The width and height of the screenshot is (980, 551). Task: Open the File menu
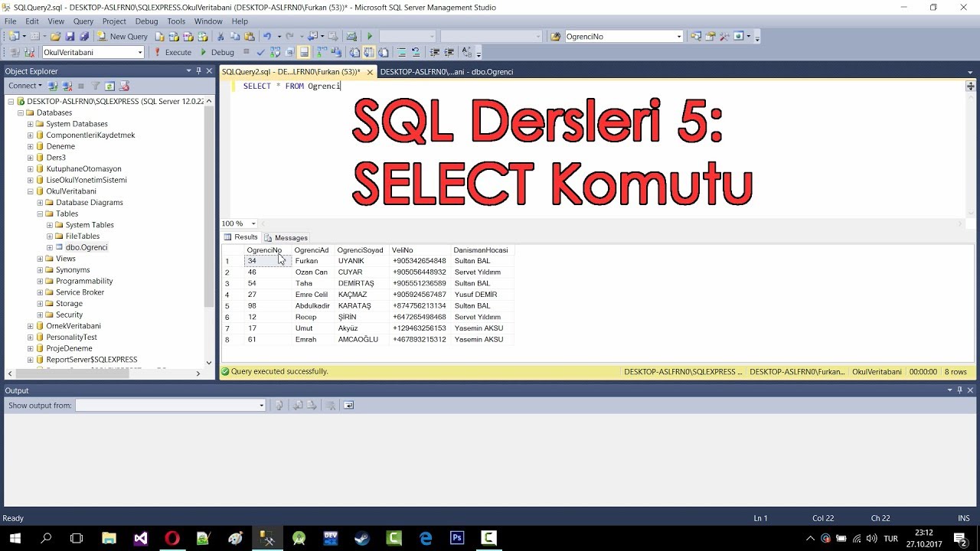coord(11,21)
